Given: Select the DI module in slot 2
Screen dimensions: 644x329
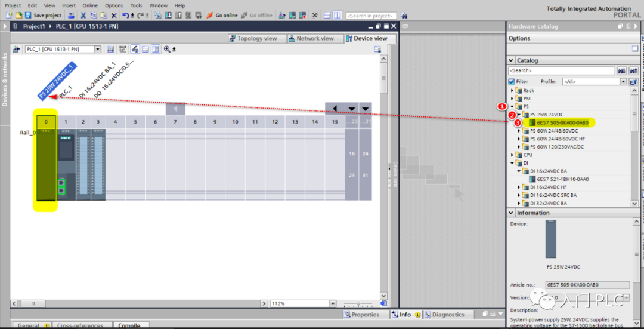Looking at the screenshot, I should click(x=83, y=165).
